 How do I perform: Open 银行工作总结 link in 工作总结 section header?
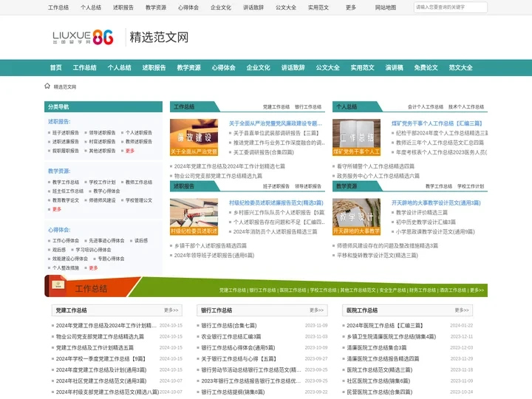(x=308, y=107)
